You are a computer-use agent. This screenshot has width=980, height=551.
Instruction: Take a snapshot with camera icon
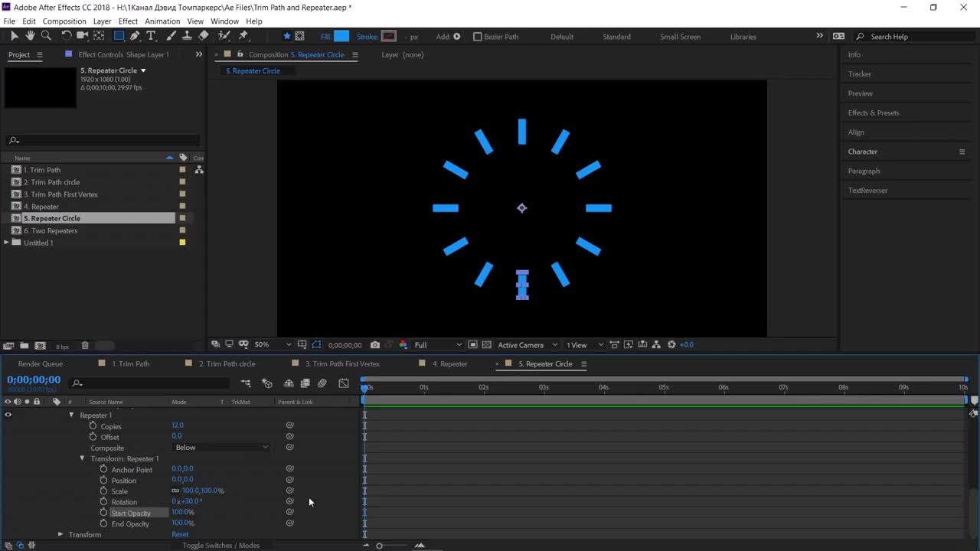pyautogui.click(x=375, y=345)
